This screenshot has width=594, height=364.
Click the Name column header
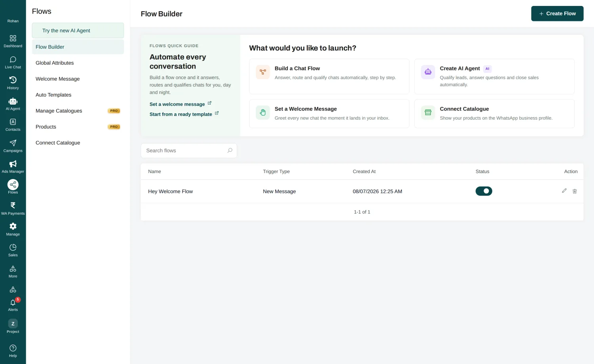click(154, 172)
